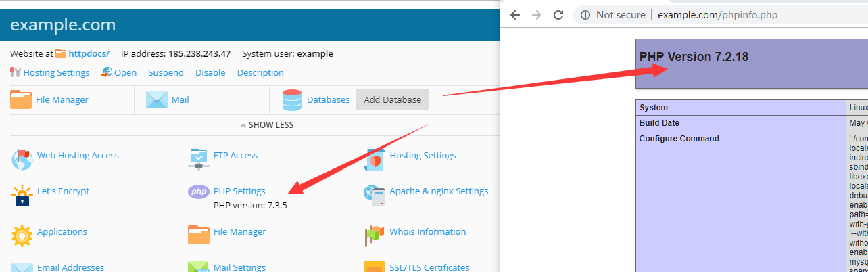Click the Apache & nginx Settings icon
This screenshot has width=868, height=272.
375,195
